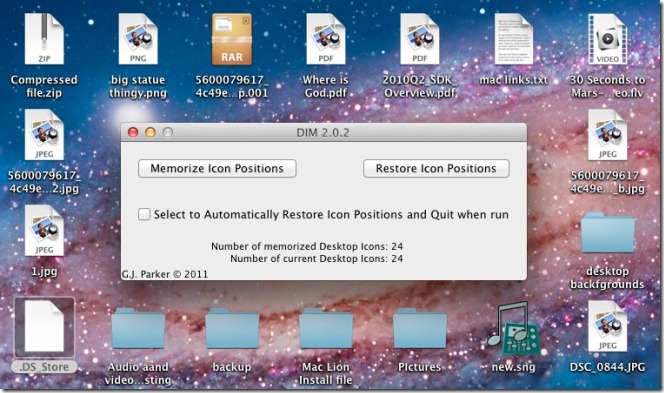The width and height of the screenshot is (664, 393).
Task: Select the Audio aand video folder
Action: 138,329
